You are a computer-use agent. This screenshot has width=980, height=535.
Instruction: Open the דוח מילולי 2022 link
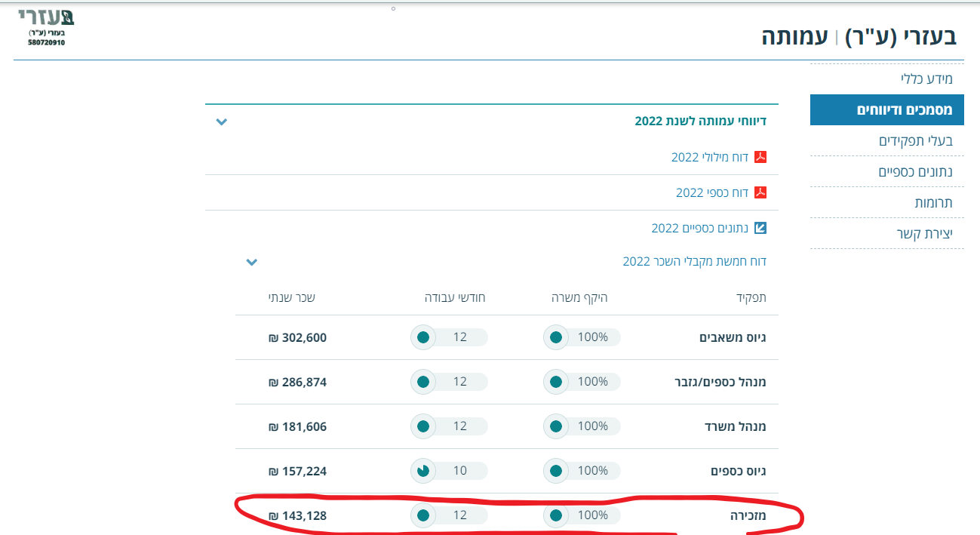[x=709, y=157]
